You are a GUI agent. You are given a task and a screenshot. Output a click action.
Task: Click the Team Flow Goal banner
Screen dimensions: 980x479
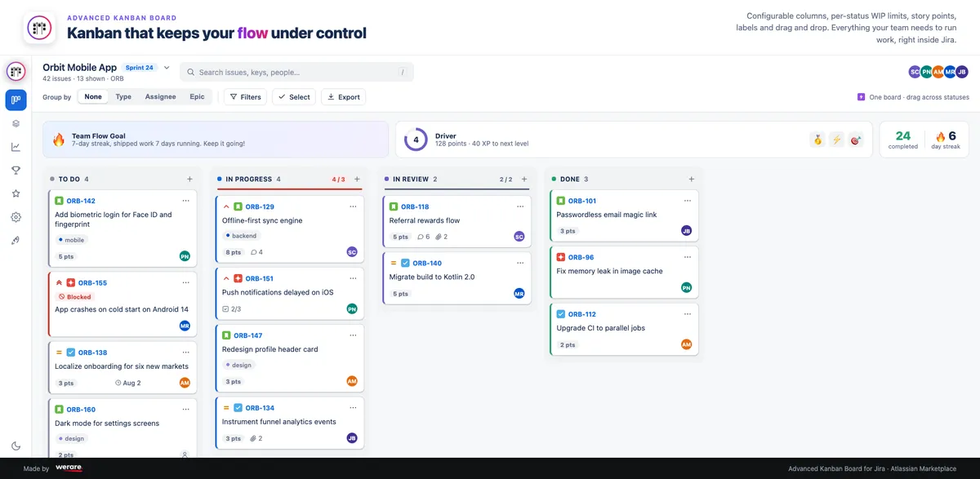(216, 140)
